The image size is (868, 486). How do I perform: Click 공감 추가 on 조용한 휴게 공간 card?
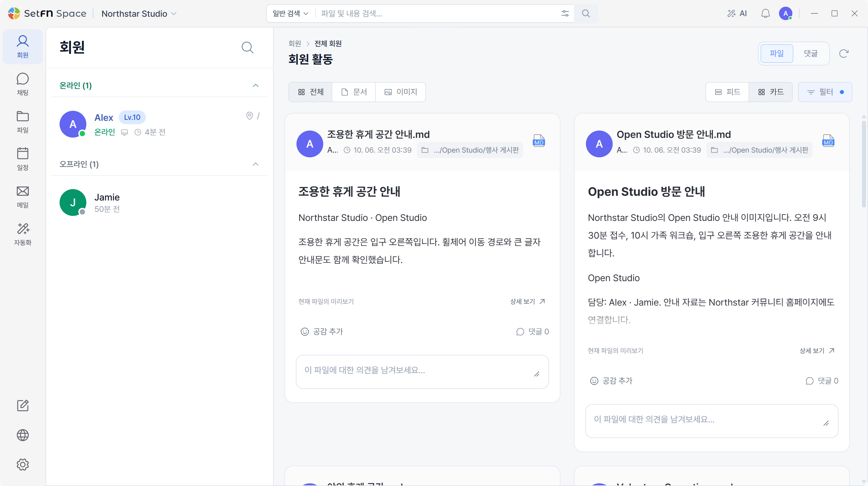tap(322, 332)
